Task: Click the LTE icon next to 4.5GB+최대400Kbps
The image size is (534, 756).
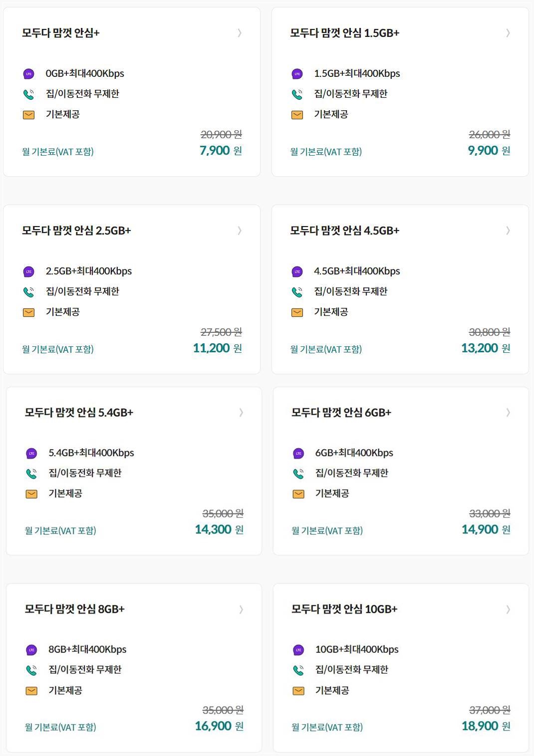Action: (x=297, y=271)
